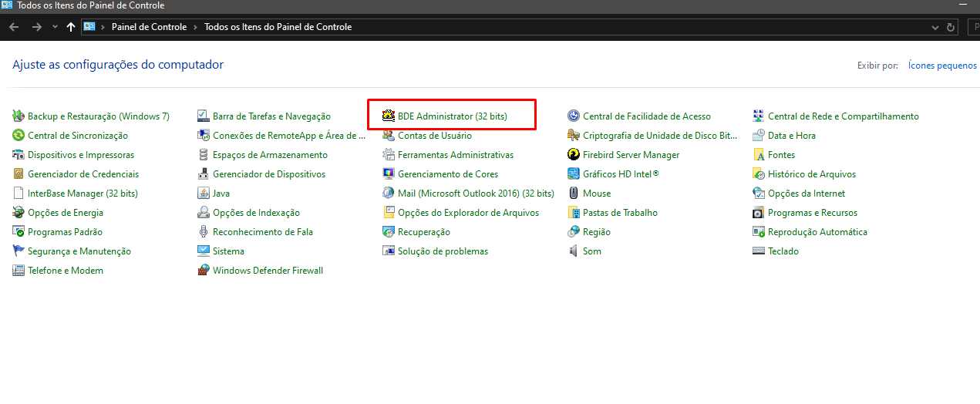Click the Gerenciamento de Cores icon

389,174
